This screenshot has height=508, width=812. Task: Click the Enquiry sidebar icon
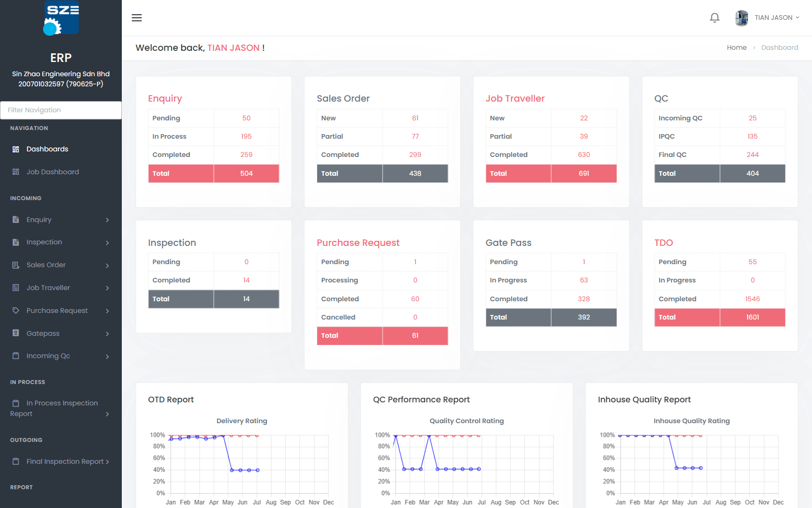[16, 219]
